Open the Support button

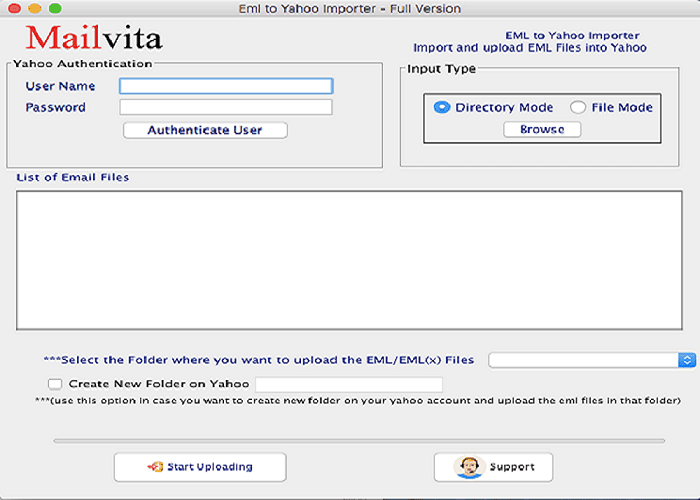click(x=493, y=467)
